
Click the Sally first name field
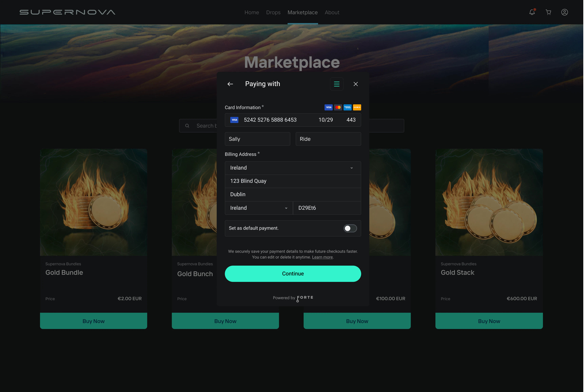pyautogui.click(x=257, y=139)
